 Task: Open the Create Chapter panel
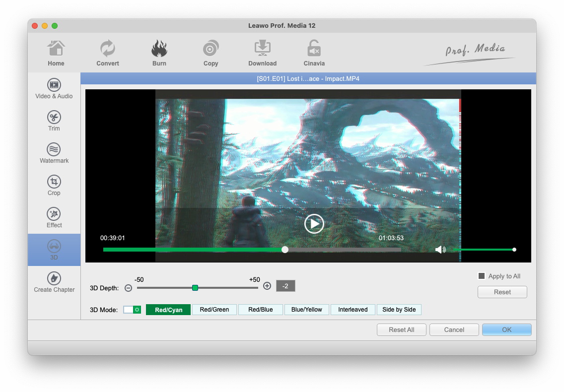click(x=54, y=282)
